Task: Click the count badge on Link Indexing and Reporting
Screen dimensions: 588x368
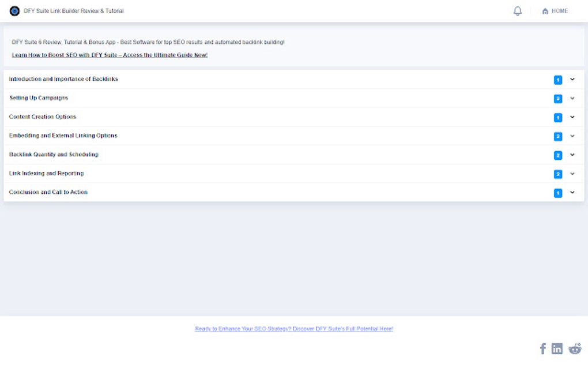Action: pos(558,174)
